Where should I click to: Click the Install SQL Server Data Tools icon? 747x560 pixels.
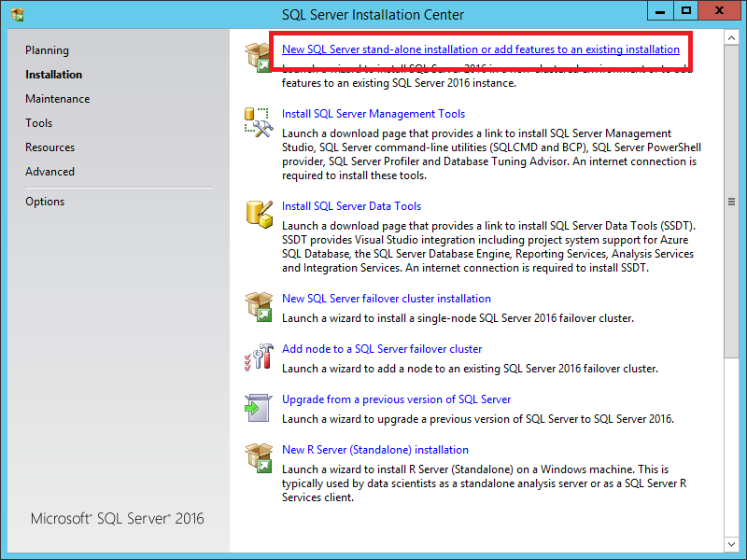pos(258,214)
